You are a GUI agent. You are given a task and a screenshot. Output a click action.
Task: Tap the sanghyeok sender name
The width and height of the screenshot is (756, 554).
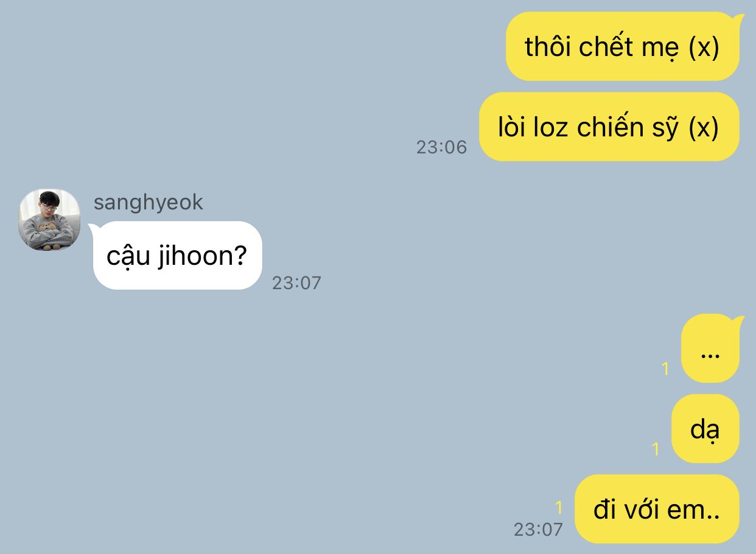pos(148,202)
